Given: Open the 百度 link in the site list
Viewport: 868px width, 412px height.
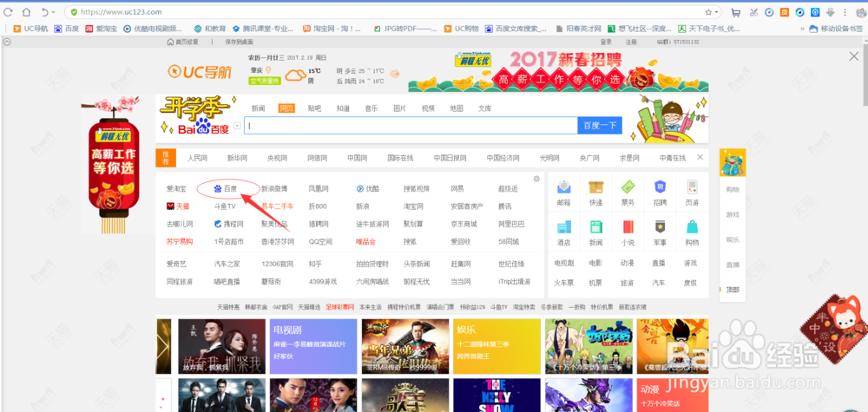Looking at the screenshot, I should pos(226,188).
